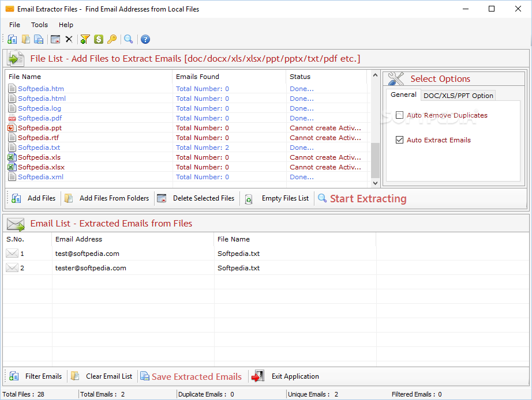This screenshot has width=532, height=400.
Task: Click the magnifying glass search toolbar icon
Action: tap(128, 39)
